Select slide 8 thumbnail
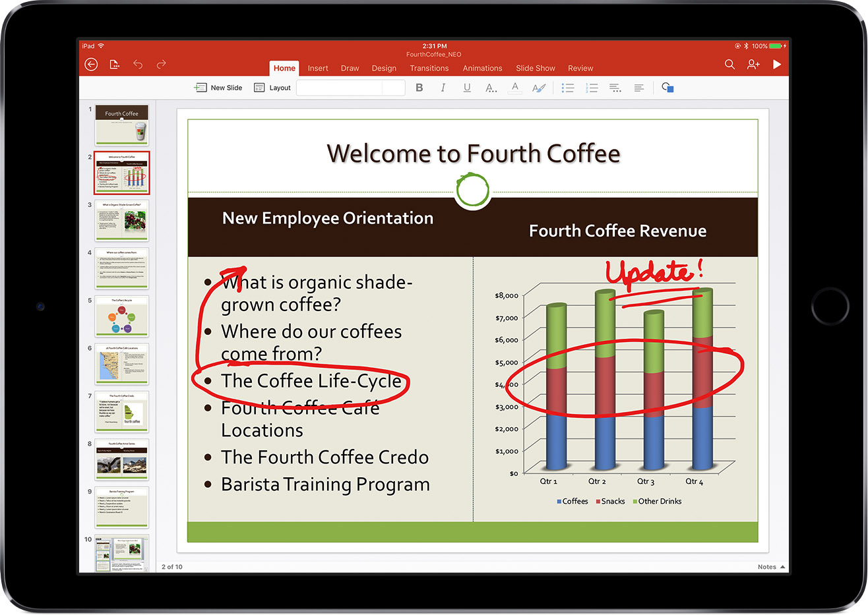The height and width of the screenshot is (615, 868). (122, 459)
